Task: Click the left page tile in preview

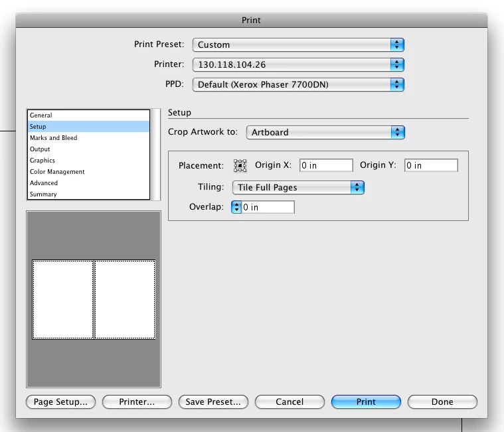Action: tap(63, 299)
